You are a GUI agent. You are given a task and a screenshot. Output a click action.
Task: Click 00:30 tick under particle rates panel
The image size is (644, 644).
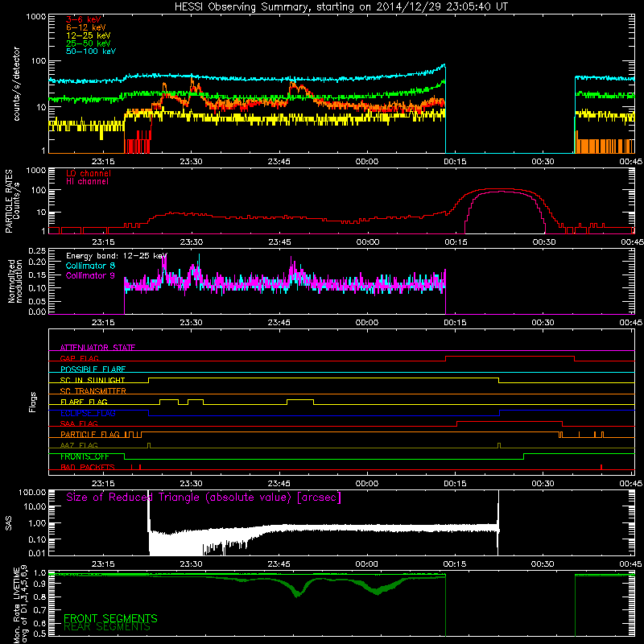point(544,242)
